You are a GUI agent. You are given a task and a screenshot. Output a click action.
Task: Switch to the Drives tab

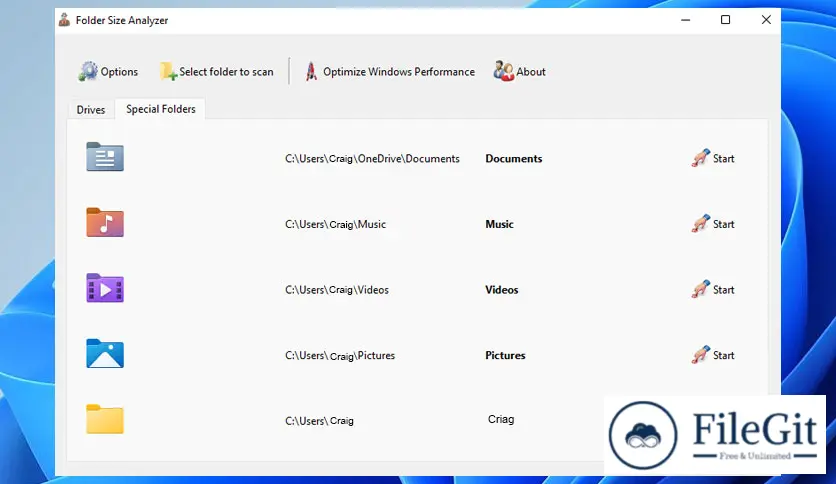pos(91,109)
